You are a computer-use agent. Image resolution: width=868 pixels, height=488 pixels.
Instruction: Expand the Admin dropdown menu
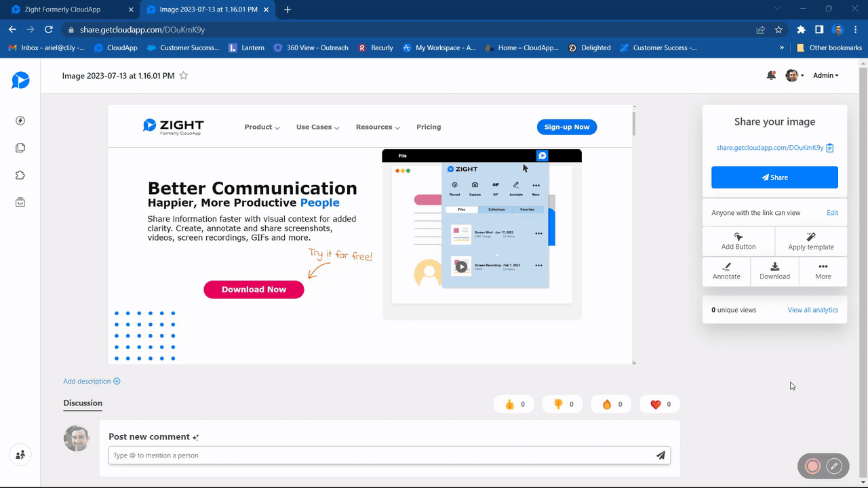tap(825, 76)
